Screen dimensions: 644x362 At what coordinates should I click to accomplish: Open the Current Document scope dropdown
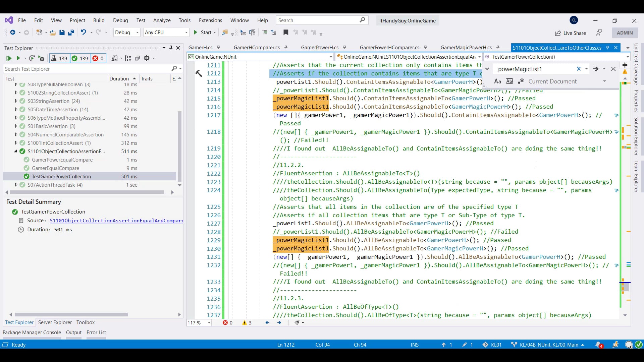click(604, 81)
